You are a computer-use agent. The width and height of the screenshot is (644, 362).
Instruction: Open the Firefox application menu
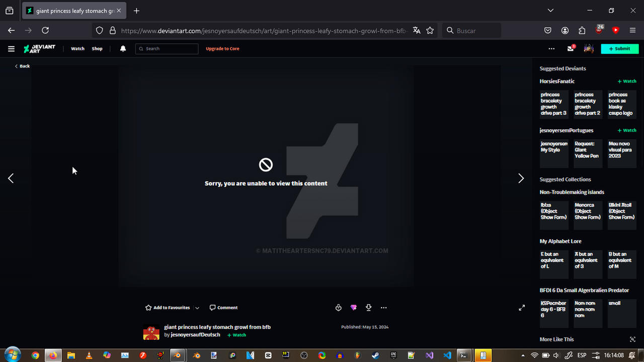click(633, 30)
